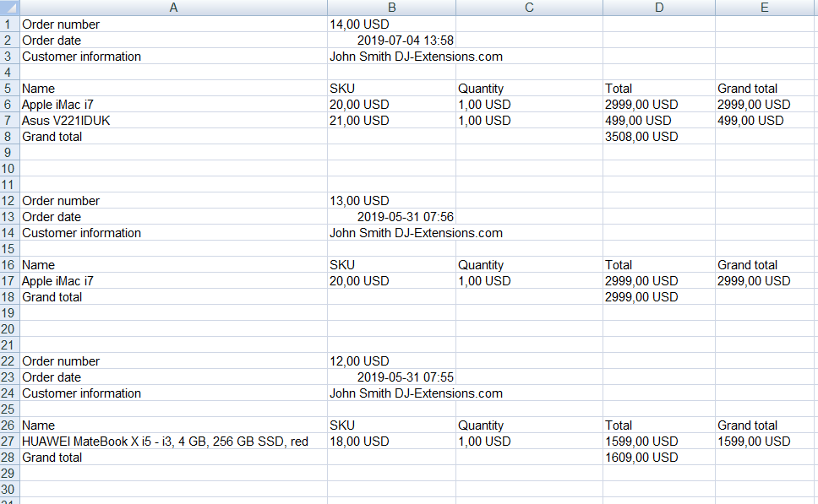Select row 22 header
The image size is (818, 504).
(x=9, y=361)
